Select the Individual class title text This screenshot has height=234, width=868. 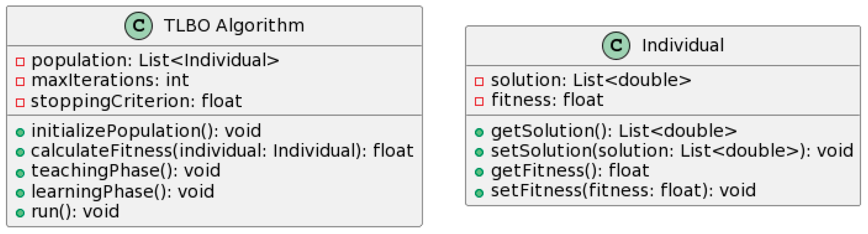click(683, 46)
